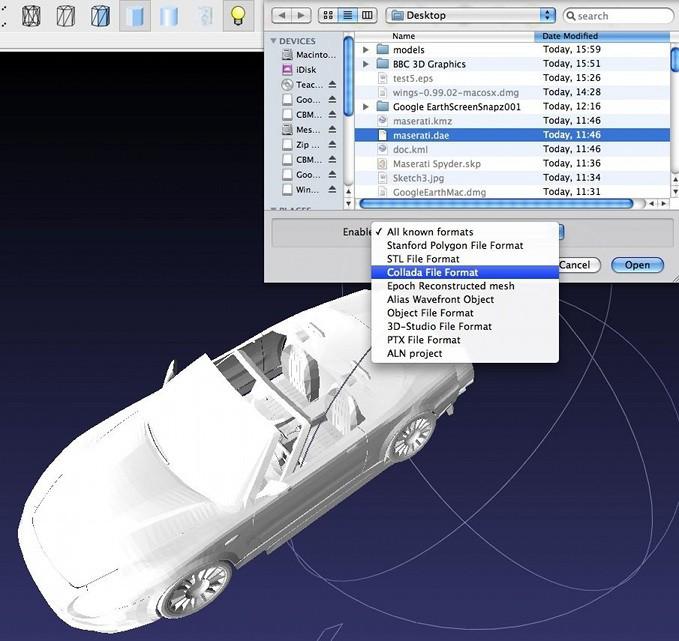Viewport: 679px width, 641px height.
Task: Eject the Zip ... volume
Action: point(332,145)
